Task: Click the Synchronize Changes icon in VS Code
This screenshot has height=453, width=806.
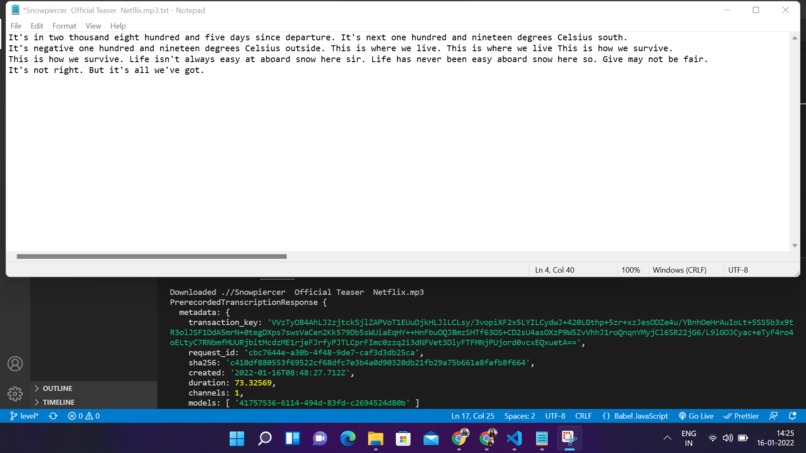Action: [53, 416]
